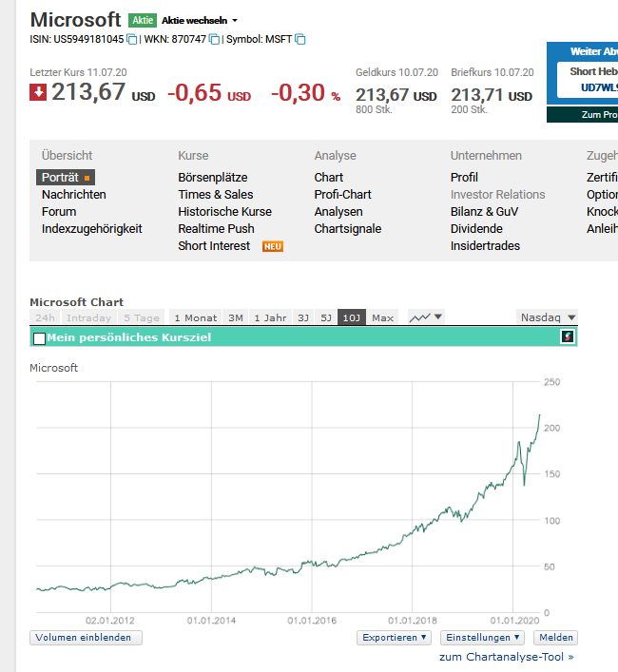Open the chart type line icon
The height and width of the screenshot is (672, 618).
[419, 317]
